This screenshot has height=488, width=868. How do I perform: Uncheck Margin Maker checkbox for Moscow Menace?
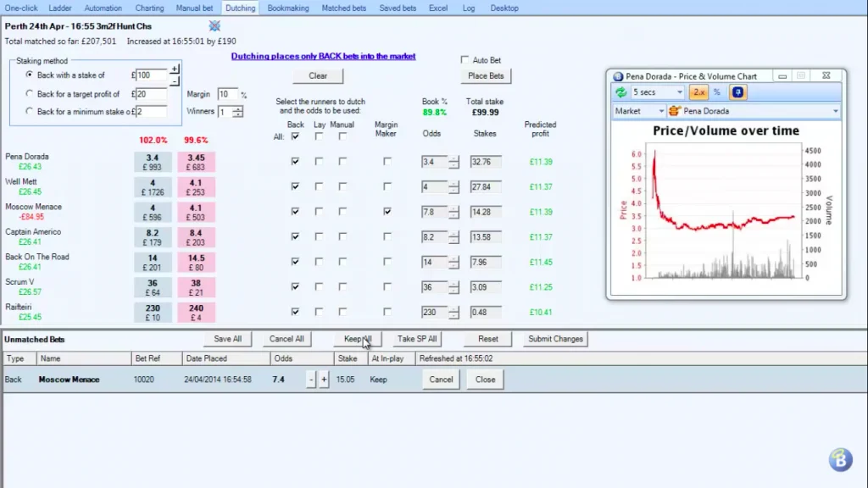click(x=387, y=211)
